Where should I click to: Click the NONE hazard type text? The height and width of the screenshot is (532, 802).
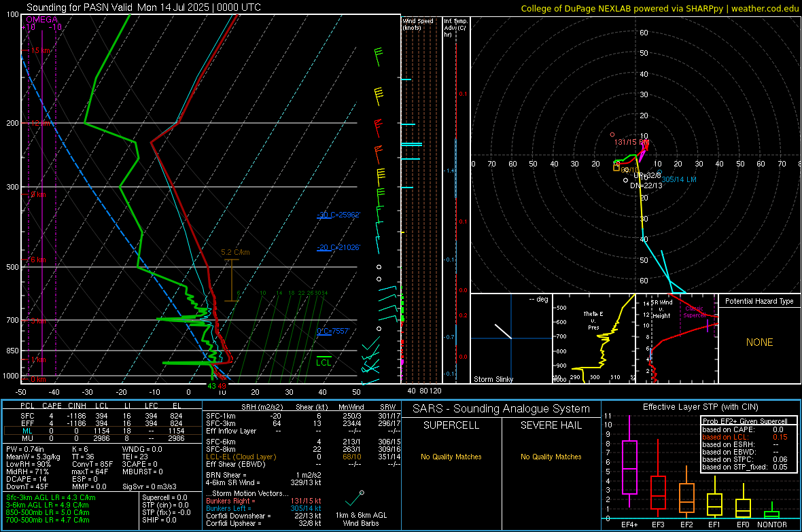coord(759,342)
